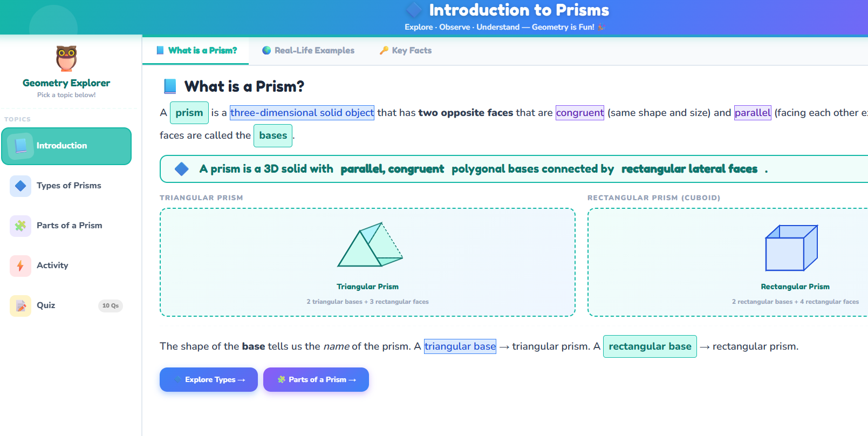Click the puzzle piece icon for Parts of a Prism
The image size is (868, 436).
tap(20, 226)
